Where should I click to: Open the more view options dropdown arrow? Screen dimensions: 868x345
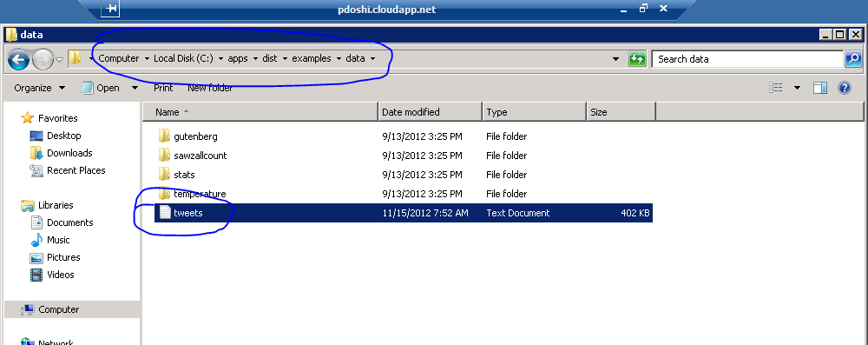pyautogui.click(x=797, y=88)
